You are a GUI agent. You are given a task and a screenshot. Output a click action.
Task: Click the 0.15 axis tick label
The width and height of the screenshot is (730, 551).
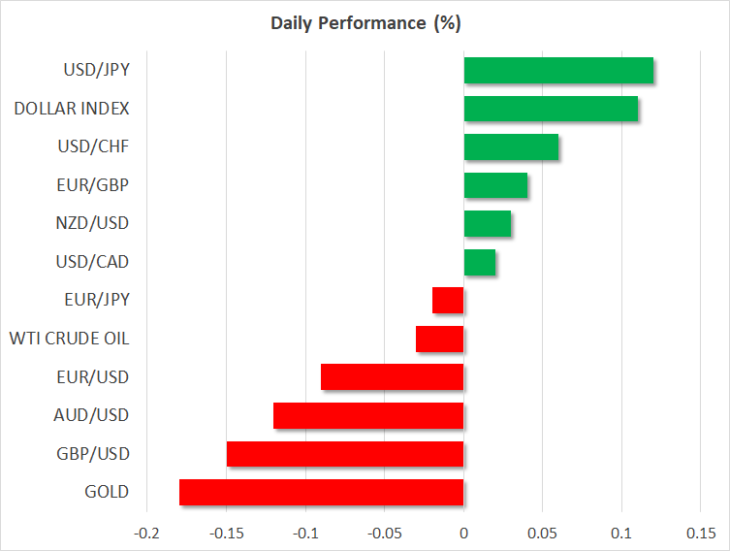(x=701, y=533)
